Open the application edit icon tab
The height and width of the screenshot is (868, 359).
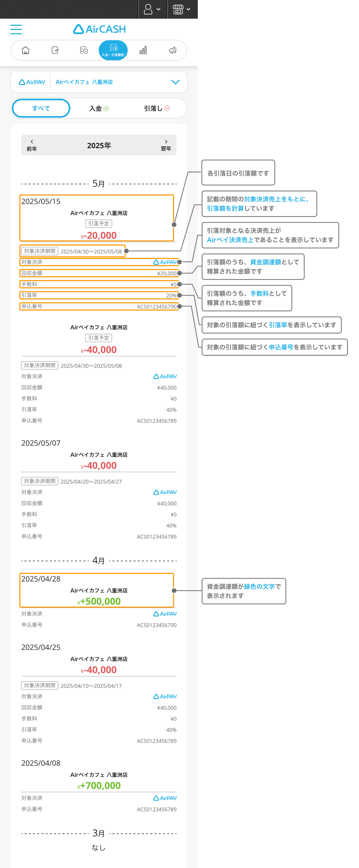pyautogui.click(x=55, y=50)
